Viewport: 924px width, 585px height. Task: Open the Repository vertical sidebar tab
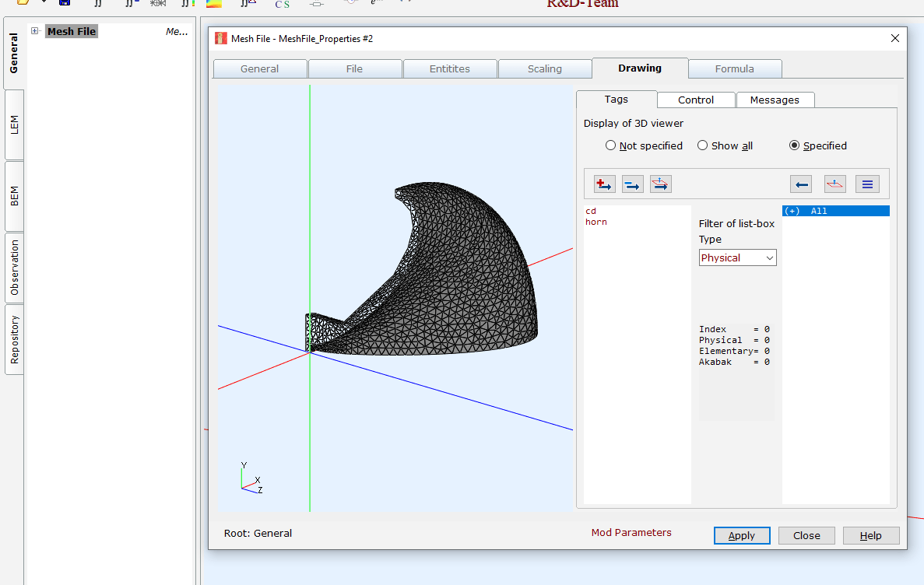tap(14, 339)
